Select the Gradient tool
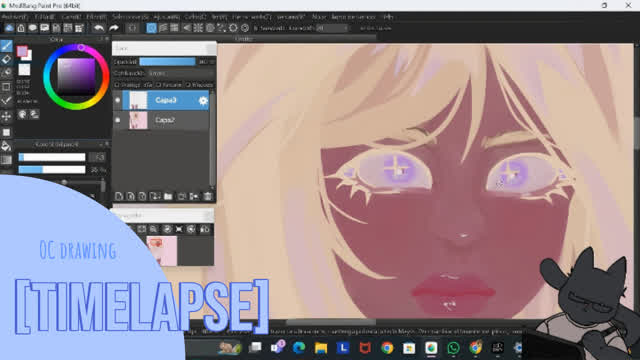The height and width of the screenshot is (360, 640). coord(6,160)
